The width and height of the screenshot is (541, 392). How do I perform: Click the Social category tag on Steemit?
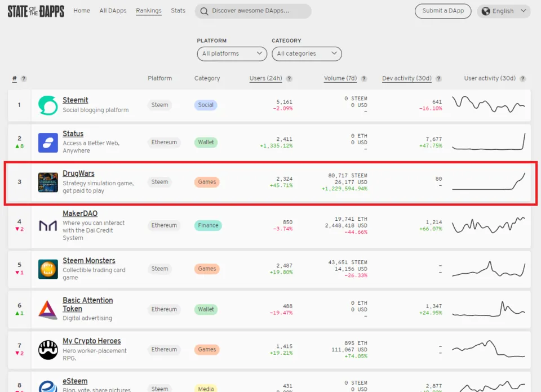[206, 105]
